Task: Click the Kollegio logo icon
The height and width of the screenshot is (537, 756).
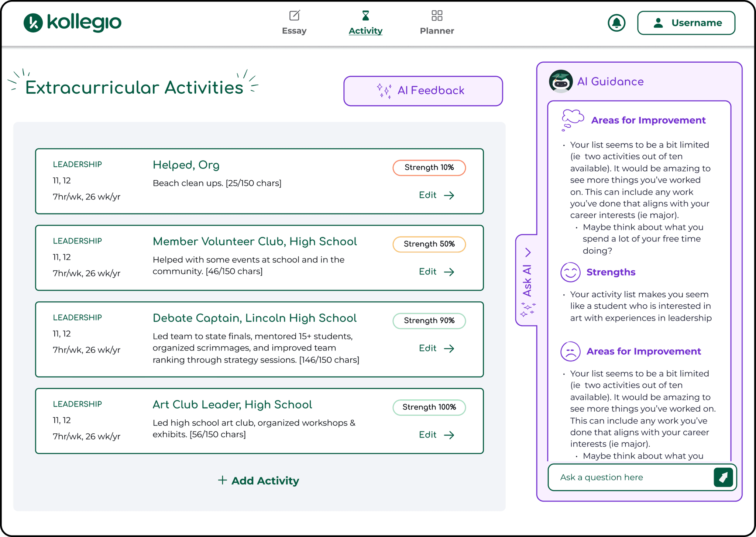Action: tap(33, 23)
